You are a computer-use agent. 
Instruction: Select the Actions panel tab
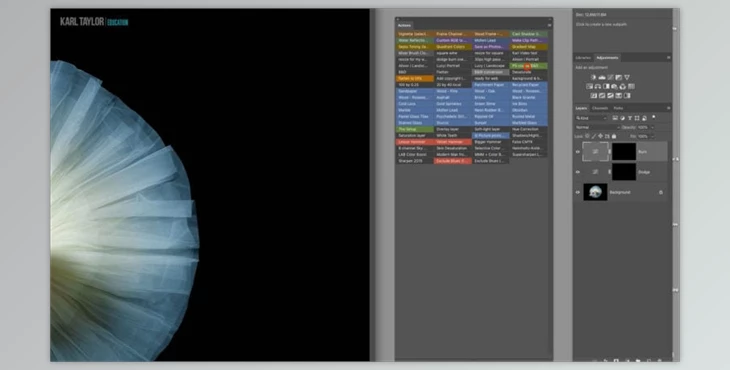[x=404, y=26]
